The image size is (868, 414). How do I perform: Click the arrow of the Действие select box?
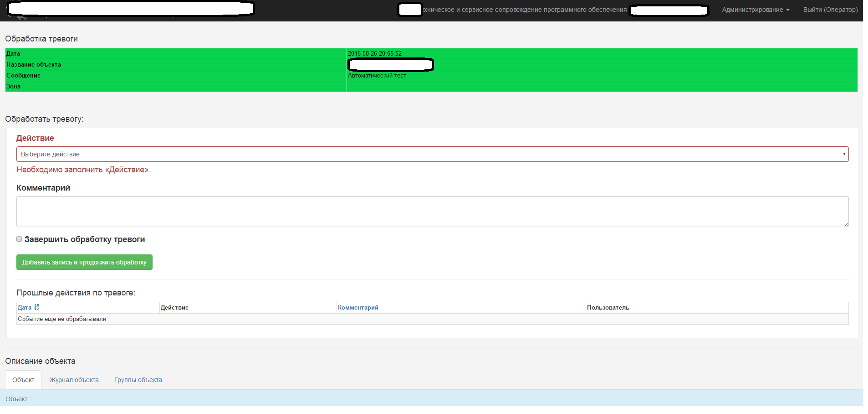tap(844, 154)
